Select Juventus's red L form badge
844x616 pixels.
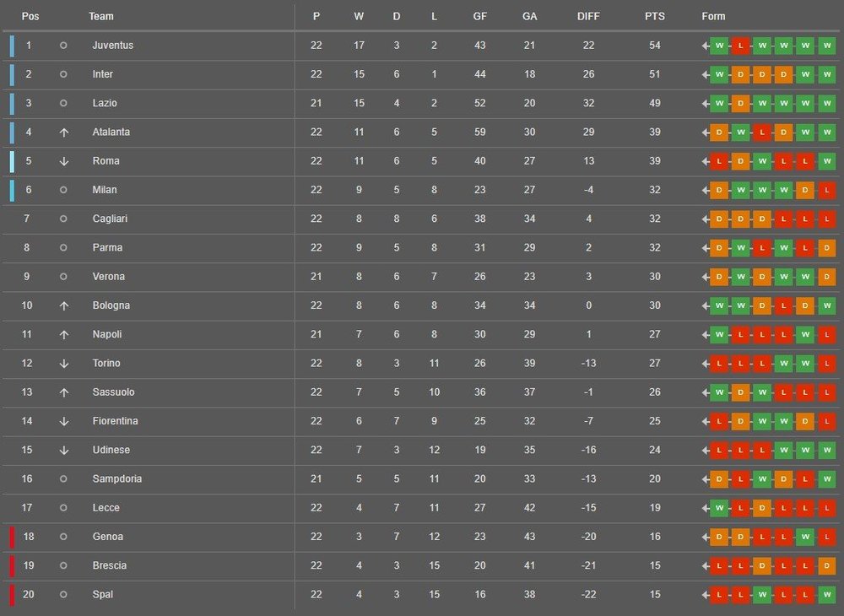click(741, 46)
